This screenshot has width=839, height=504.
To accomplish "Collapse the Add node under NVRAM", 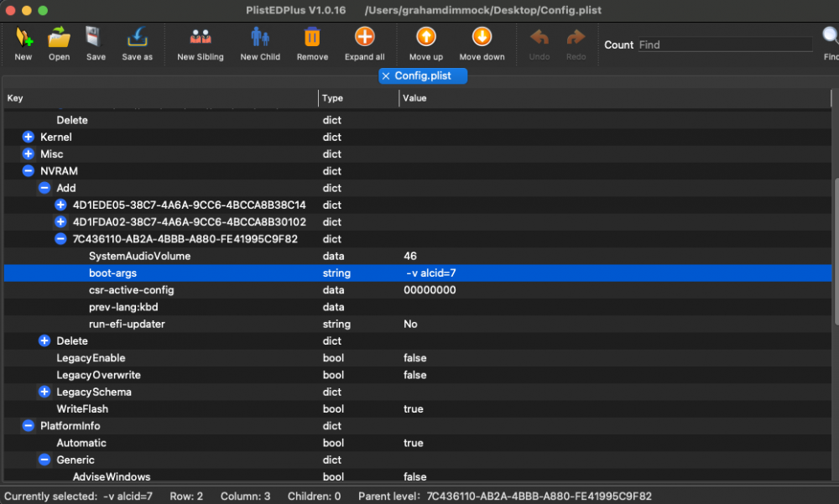I will point(44,188).
